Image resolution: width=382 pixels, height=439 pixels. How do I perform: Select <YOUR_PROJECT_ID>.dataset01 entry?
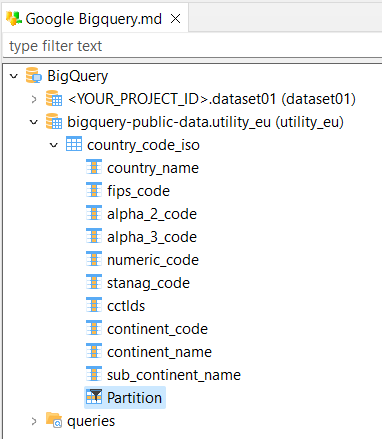(x=212, y=99)
